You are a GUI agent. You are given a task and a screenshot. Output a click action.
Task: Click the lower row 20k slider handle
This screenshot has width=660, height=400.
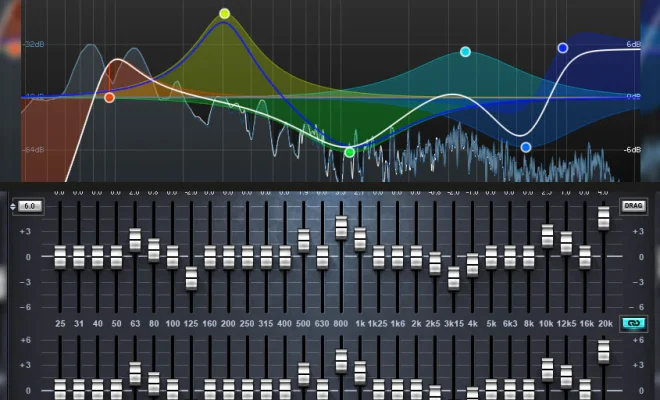(604, 352)
